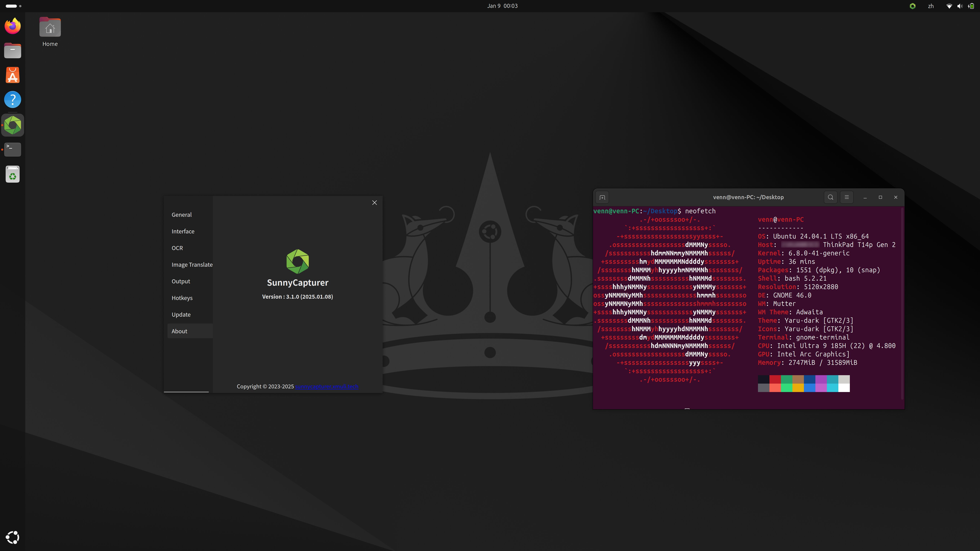Screen dimensions: 980x551
Task: Click the yellow neofetch color block
Action: [798, 388]
